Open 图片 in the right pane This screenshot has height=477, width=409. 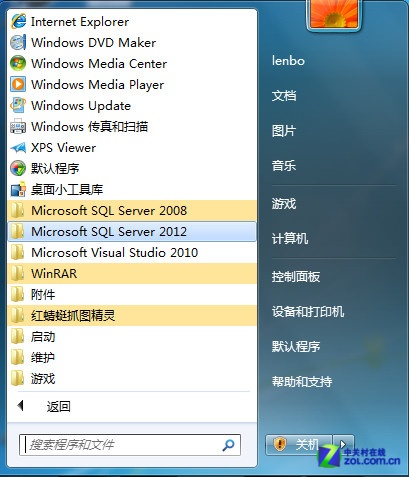coord(284,131)
